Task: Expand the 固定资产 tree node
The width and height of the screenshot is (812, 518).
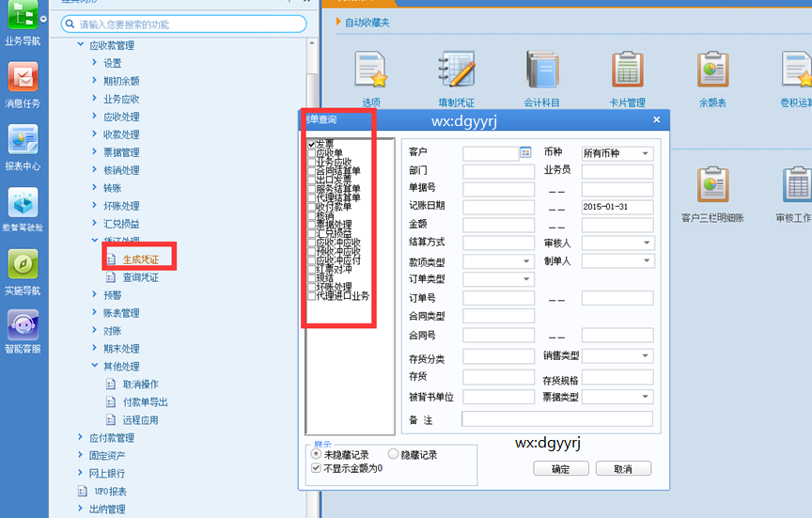Action: [x=80, y=455]
